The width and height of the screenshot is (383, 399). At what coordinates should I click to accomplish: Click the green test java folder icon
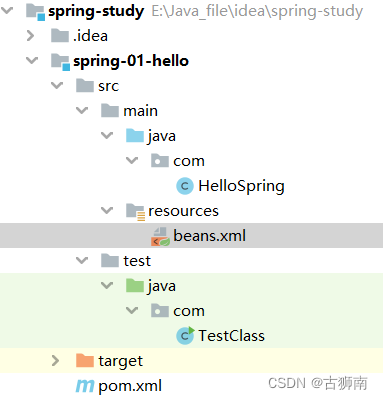click(x=135, y=286)
